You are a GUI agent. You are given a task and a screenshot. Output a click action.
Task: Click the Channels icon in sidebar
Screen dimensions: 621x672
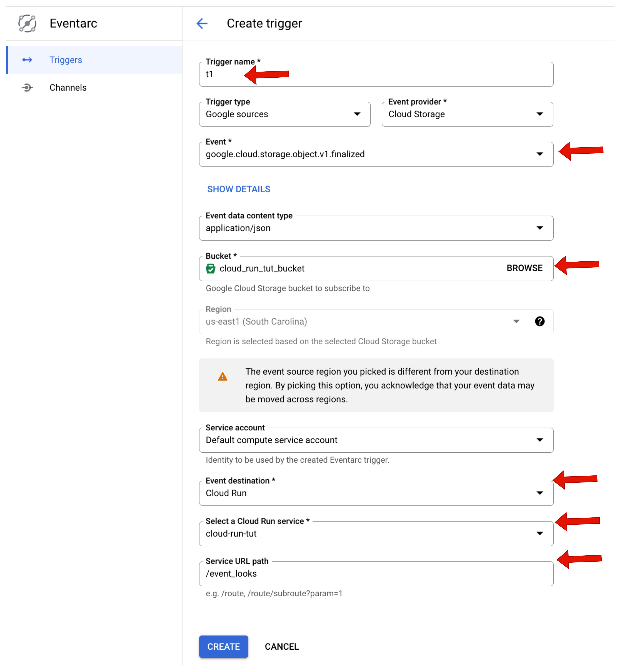pos(27,88)
